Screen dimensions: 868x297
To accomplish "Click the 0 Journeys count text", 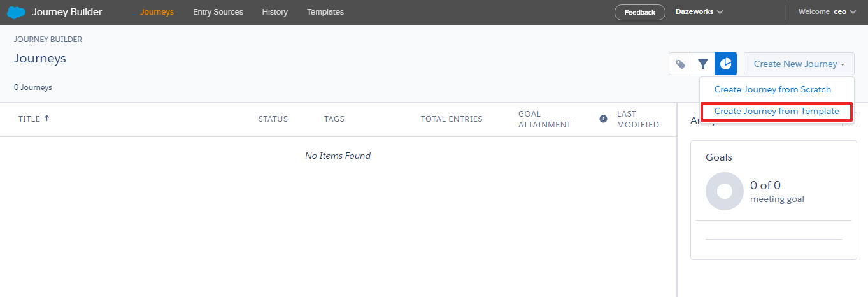I will [33, 87].
